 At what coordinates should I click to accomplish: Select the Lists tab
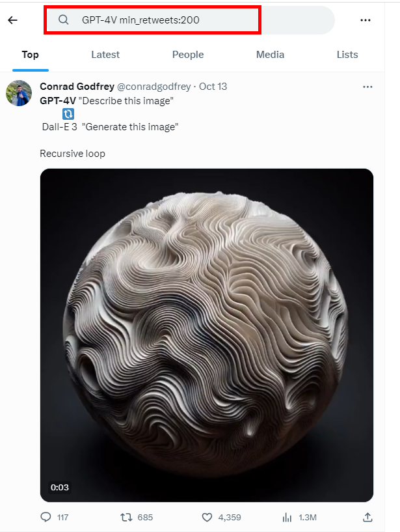[x=347, y=55]
